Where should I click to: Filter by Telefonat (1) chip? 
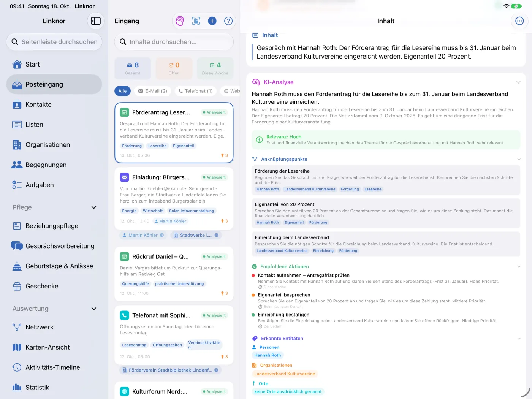coord(196,91)
